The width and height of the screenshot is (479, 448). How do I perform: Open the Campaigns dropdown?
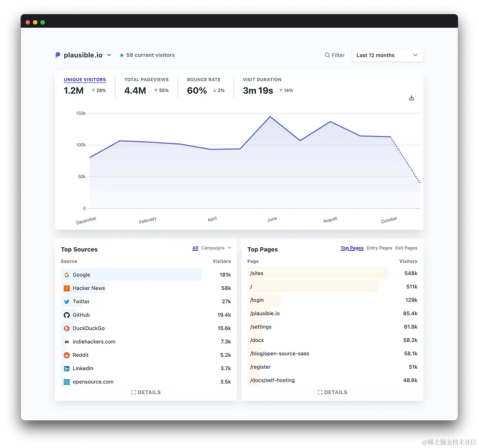[x=216, y=248]
